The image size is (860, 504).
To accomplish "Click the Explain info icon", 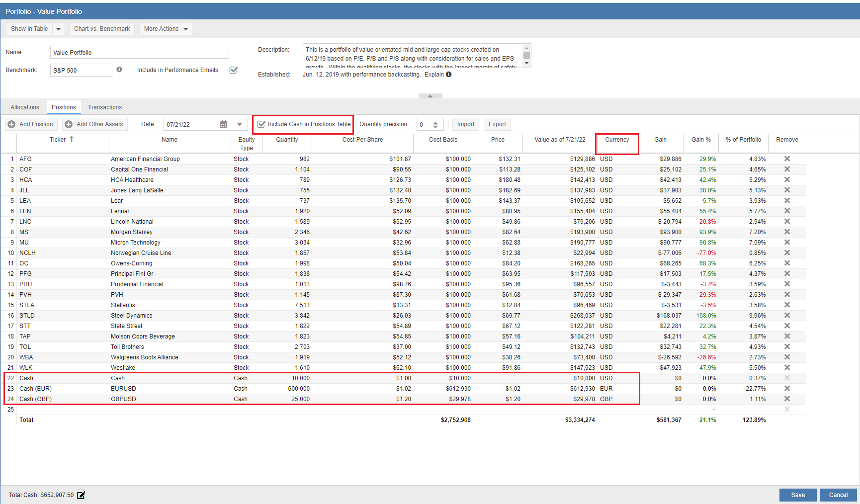I will tap(449, 75).
